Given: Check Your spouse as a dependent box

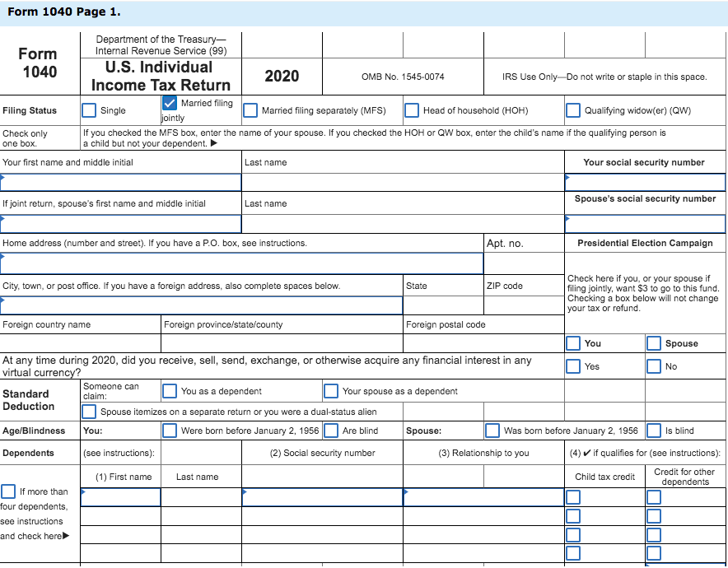Looking at the screenshot, I should 331,391.
